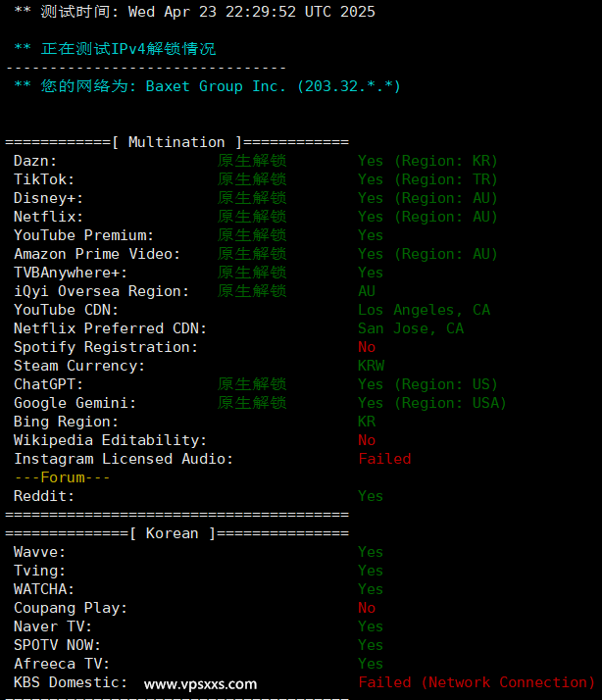Click the 'Bing Region:' label
This screenshot has height=700, width=602.
(66, 422)
